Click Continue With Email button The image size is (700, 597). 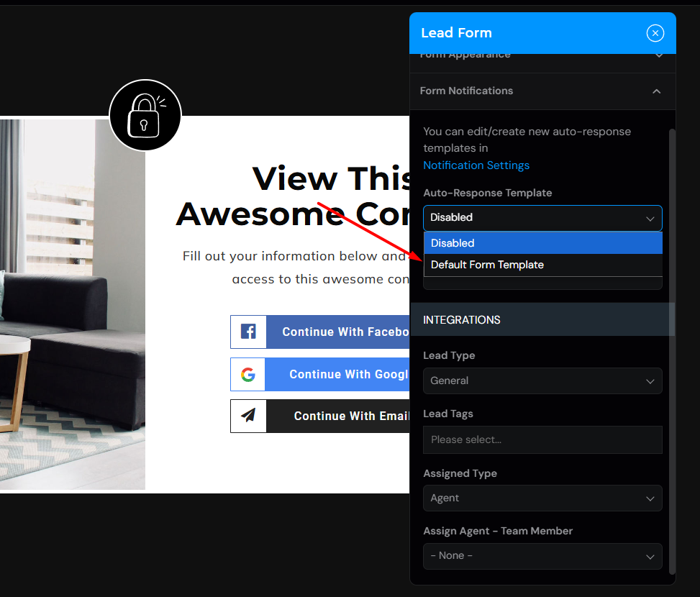(x=320, y=416)
